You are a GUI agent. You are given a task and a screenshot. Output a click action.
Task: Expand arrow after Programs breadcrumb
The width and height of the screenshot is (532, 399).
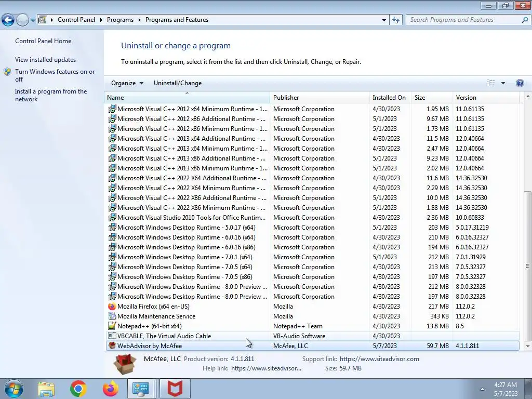point(139,20)
